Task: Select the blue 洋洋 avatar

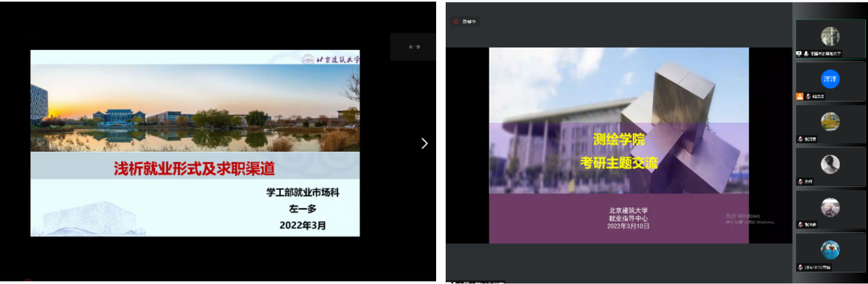Action: click(830, 79)
